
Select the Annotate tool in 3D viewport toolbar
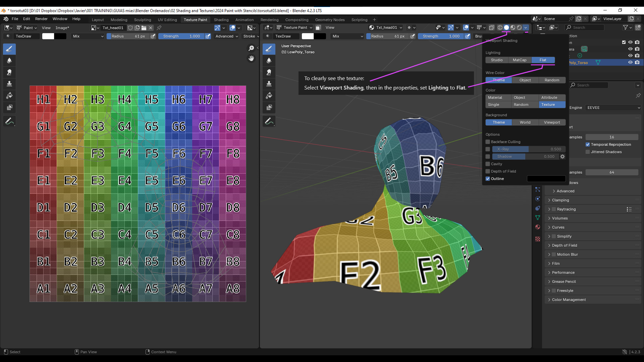(269, 121)
